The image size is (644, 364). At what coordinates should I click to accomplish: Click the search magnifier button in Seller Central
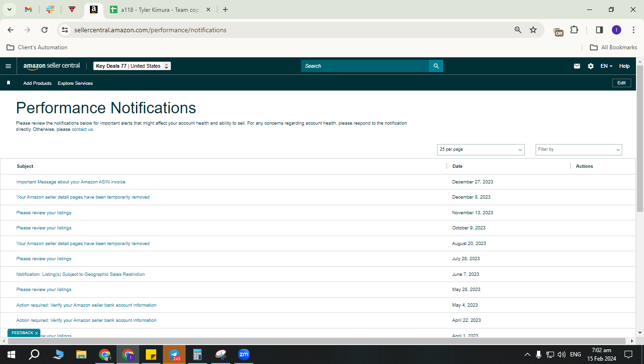[436, 66]
